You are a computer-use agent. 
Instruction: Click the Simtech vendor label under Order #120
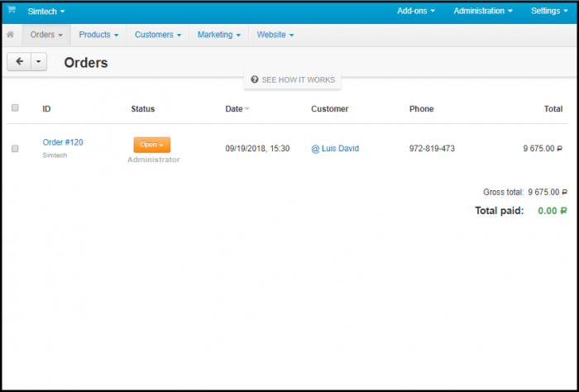pyautogui.click(x=55, y=155)
